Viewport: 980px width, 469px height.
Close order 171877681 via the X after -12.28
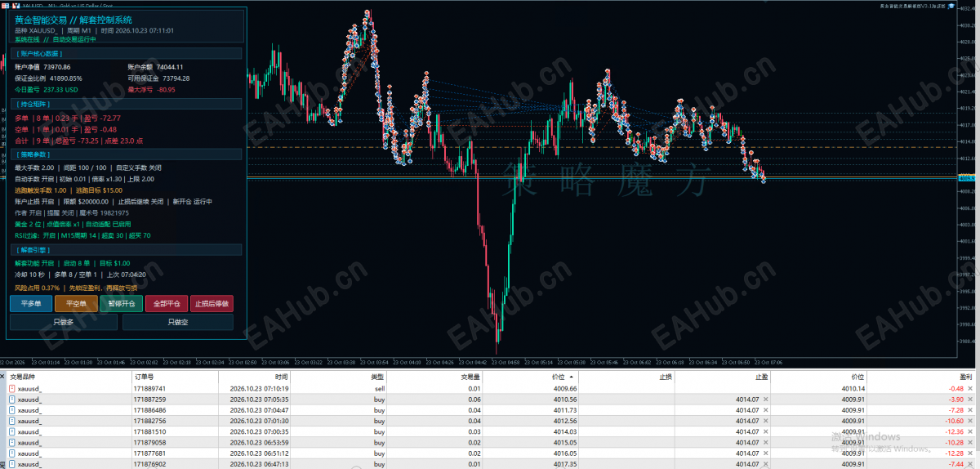pyautogui.click(x=970, y=453)
